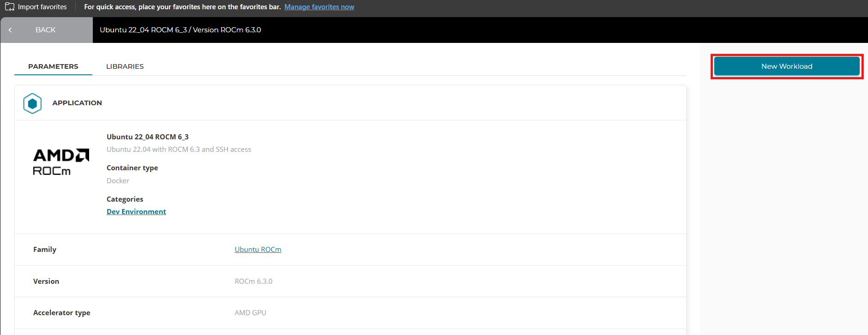The width and height of the screenshot is (868, 335).
Task: Click the 'Docker' container type value
Action: [x=118, y=181]
